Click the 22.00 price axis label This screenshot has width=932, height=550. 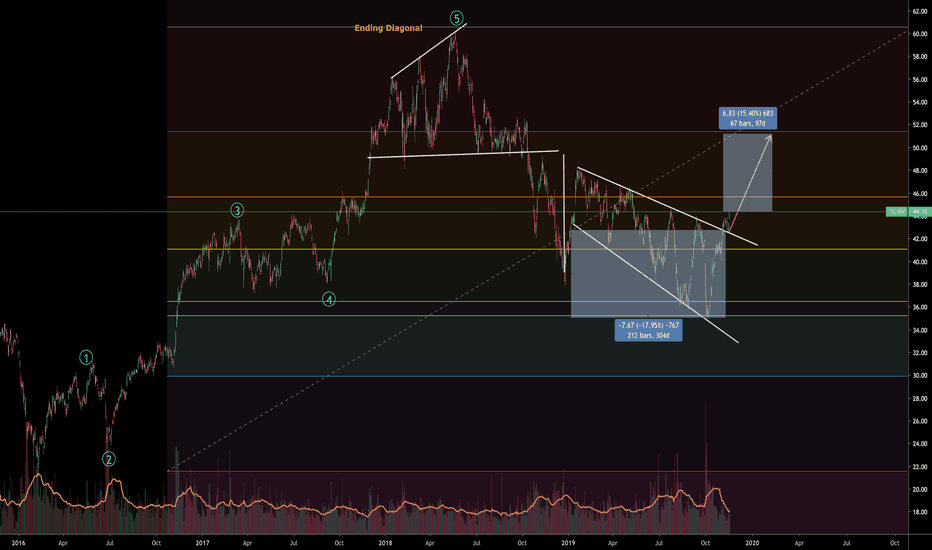(920, 467)
